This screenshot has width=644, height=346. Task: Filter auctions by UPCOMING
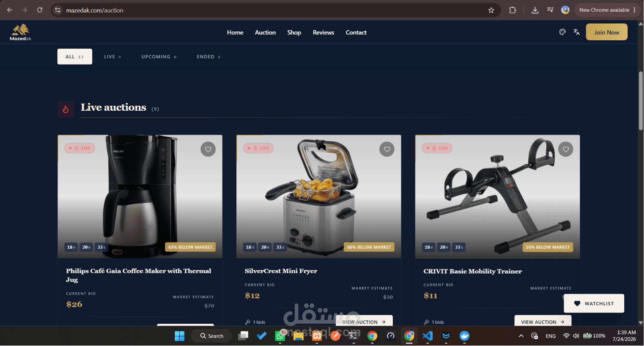click(159, 57)
